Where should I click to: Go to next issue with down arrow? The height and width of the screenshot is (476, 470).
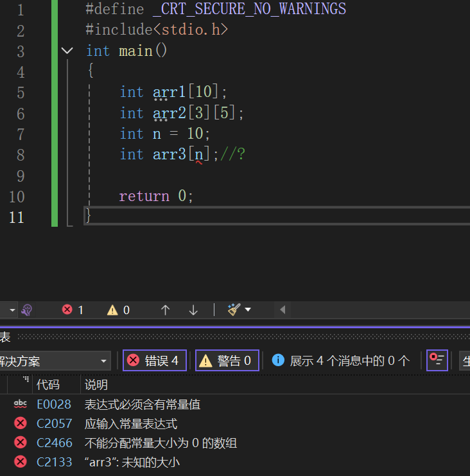point(193,310)
